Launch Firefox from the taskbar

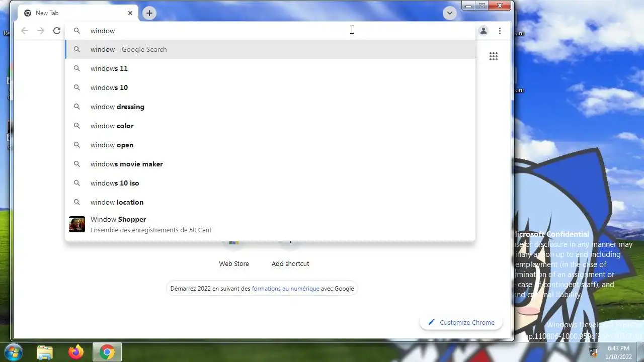click(76, 352)
